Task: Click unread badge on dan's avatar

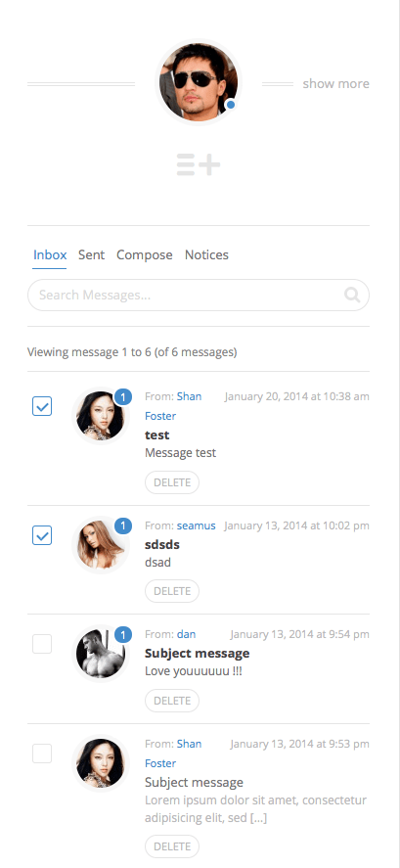Action: point(123,634)
